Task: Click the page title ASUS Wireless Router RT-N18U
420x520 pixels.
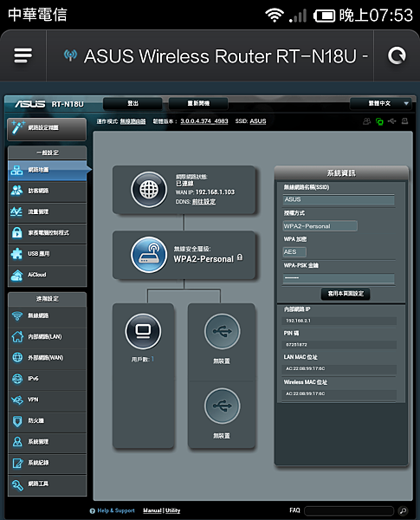Action: tap(226, 55)
